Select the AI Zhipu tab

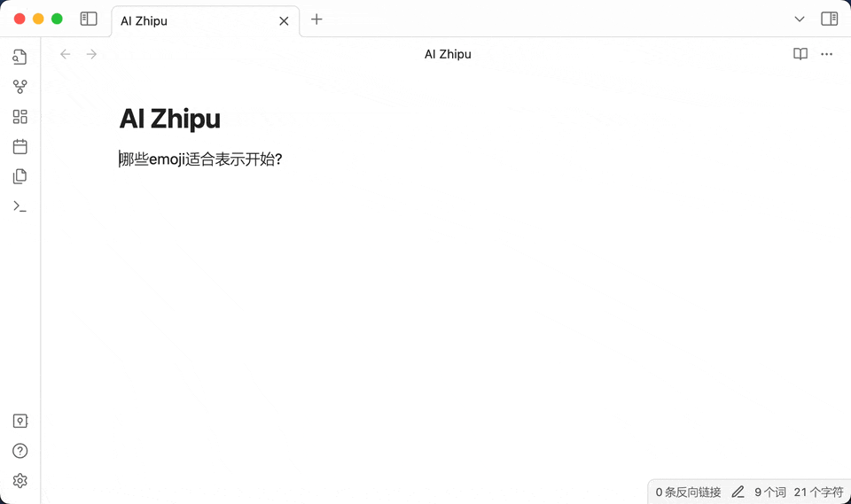point(205,21)
